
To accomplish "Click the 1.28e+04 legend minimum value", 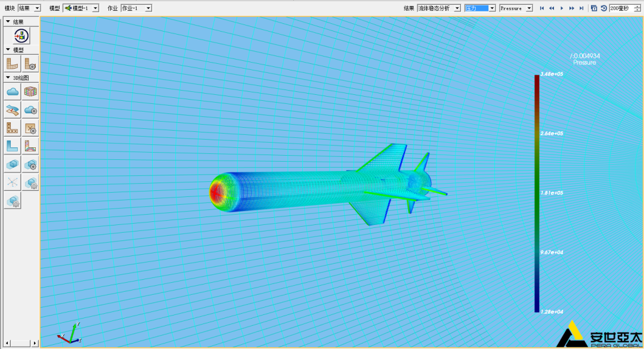I will [552, 312].
